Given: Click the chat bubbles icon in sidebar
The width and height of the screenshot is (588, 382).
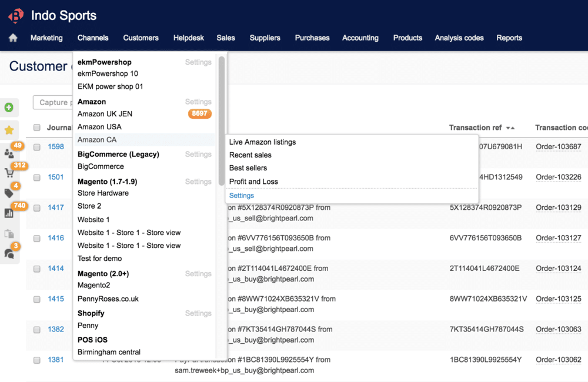Looking at the screenshot, I should click(x=9, y=253).
